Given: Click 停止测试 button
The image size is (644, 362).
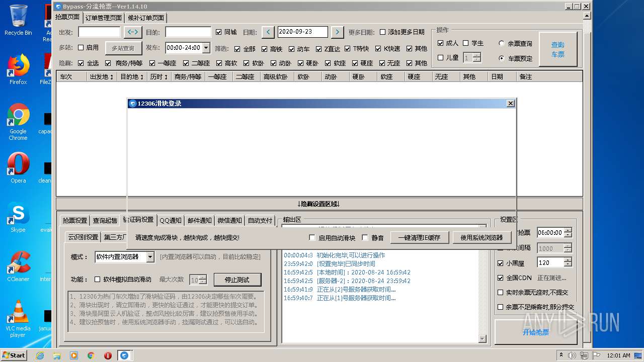Looking at the screenshot, I should click(x=238, y=279).
